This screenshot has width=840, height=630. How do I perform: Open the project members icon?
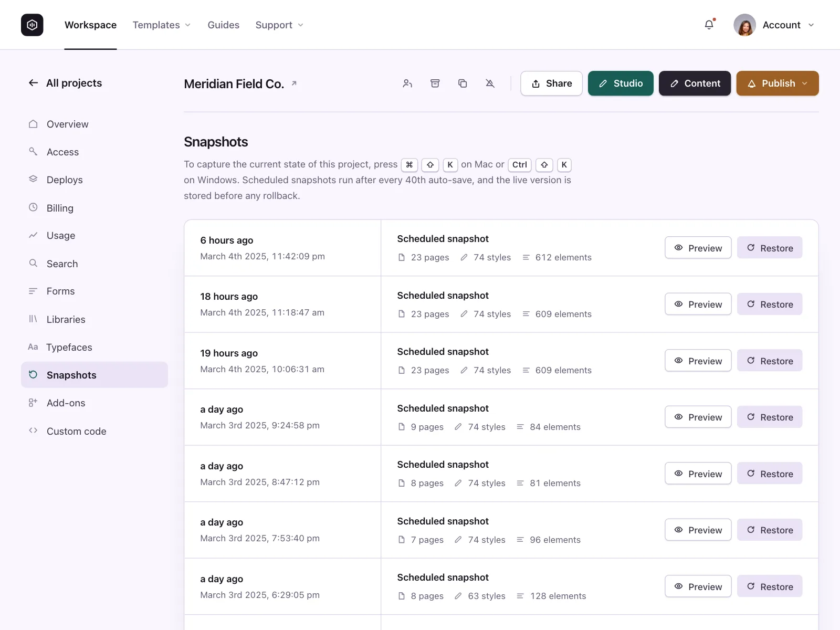407,83
